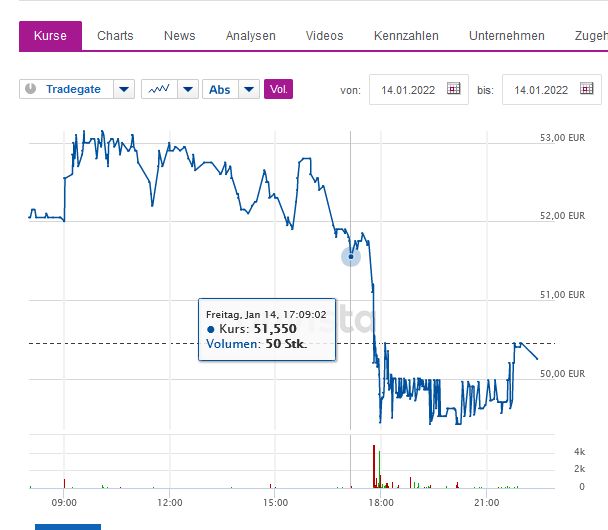Select the Videos tab
This screenshot has width=608, height=530.
pos(324,36)
